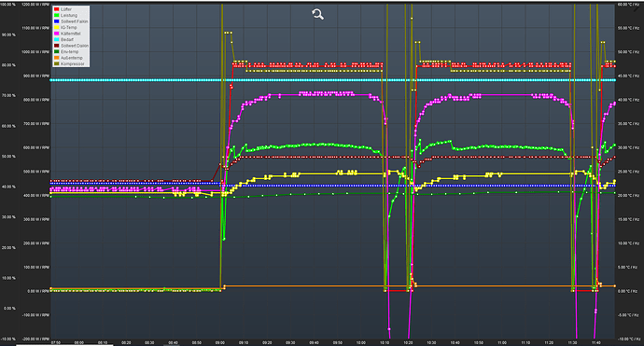Click the cyan Bedarf color swatch
Viewport: 644px width, 346px height.
click(57, 40)
